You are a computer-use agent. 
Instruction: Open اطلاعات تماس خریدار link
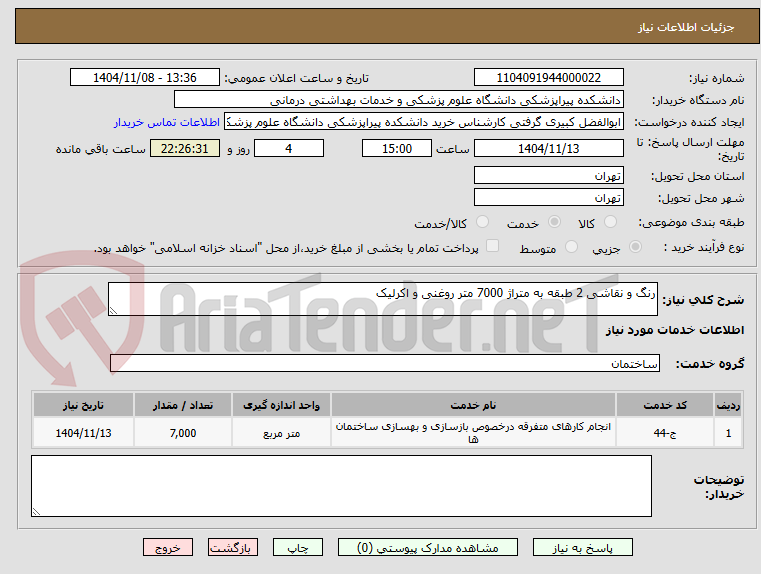(166, 122)
